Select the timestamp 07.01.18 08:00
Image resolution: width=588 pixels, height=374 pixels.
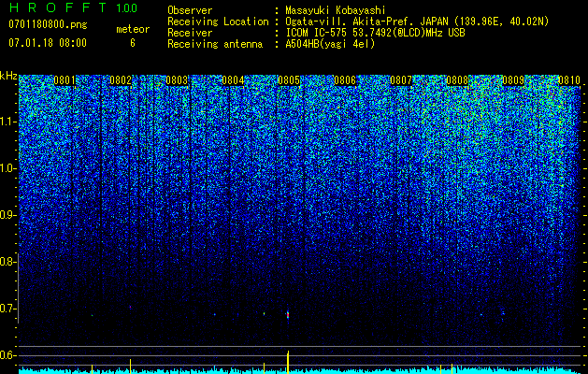click(x=48, y=43)
